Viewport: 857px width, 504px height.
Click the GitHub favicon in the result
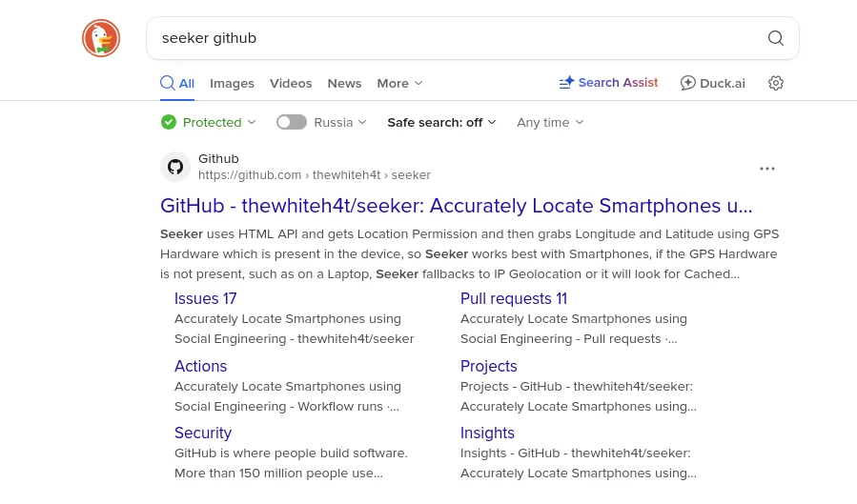[175, 167]
